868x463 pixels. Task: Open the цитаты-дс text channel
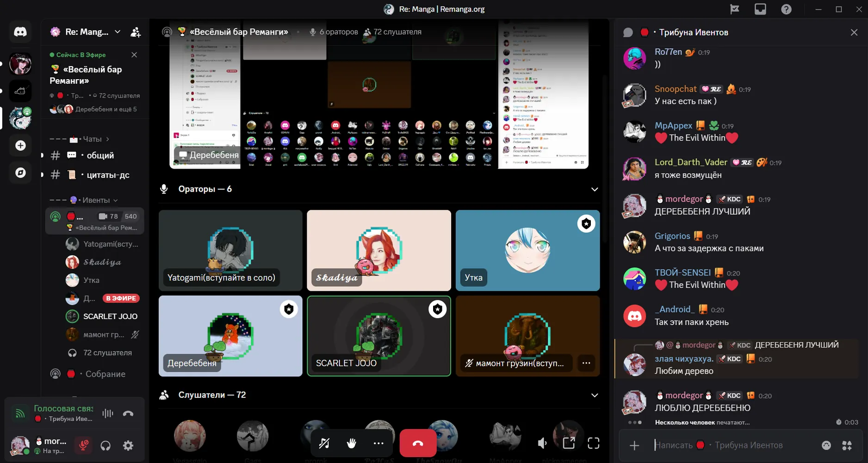tap(94, 175)
